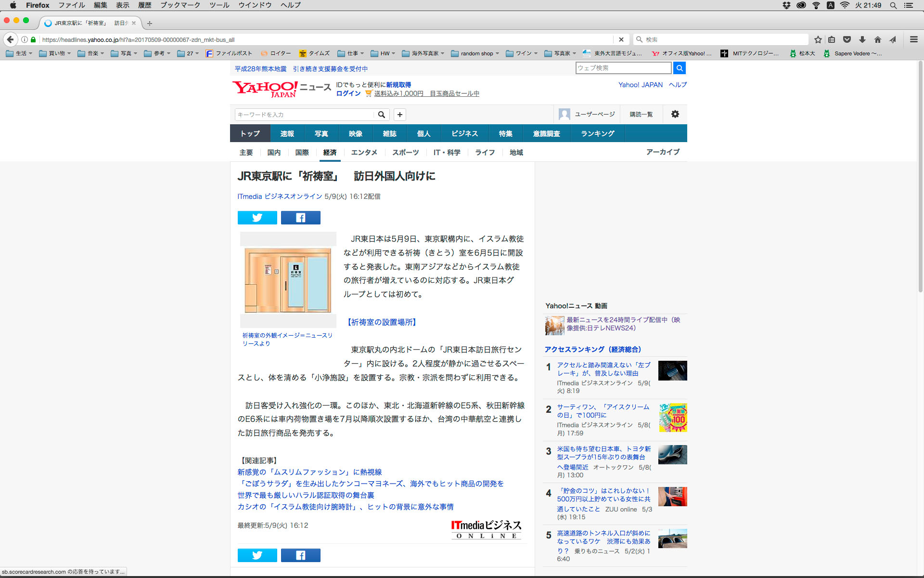
Task: Open the Pocket save icon
Action: coord(847,39)
